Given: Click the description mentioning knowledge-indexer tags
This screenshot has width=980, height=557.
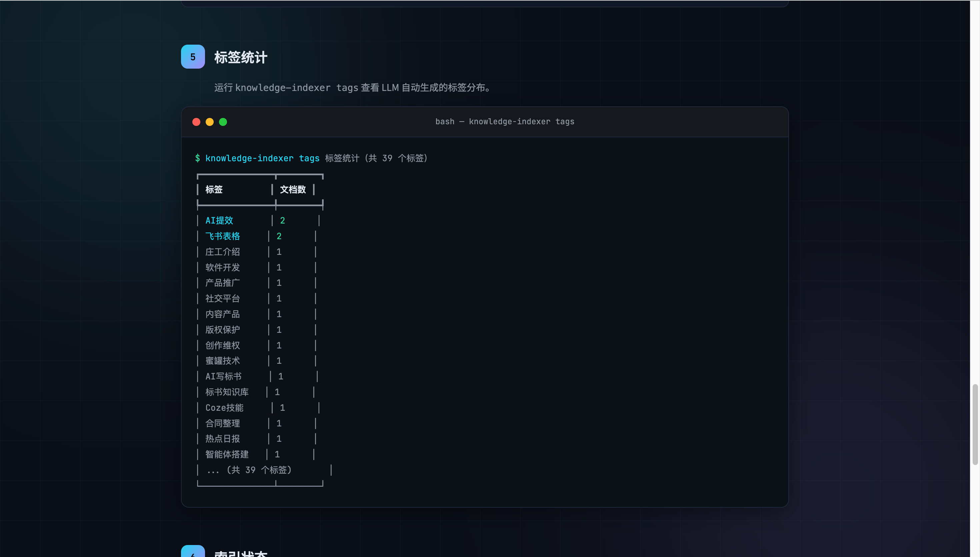Looking at the screenshot, I should (352, 88).
